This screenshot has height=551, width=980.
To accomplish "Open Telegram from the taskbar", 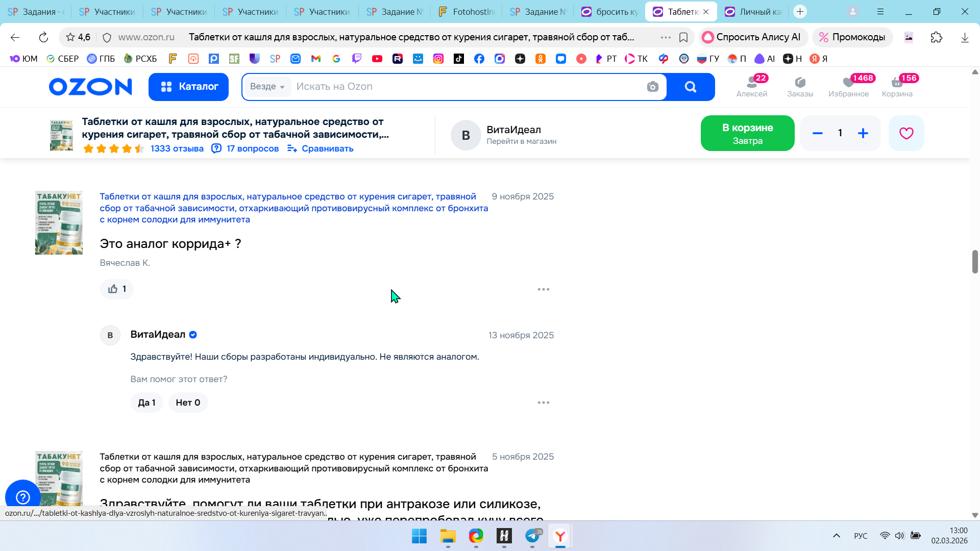I will [x=532, y=536].
